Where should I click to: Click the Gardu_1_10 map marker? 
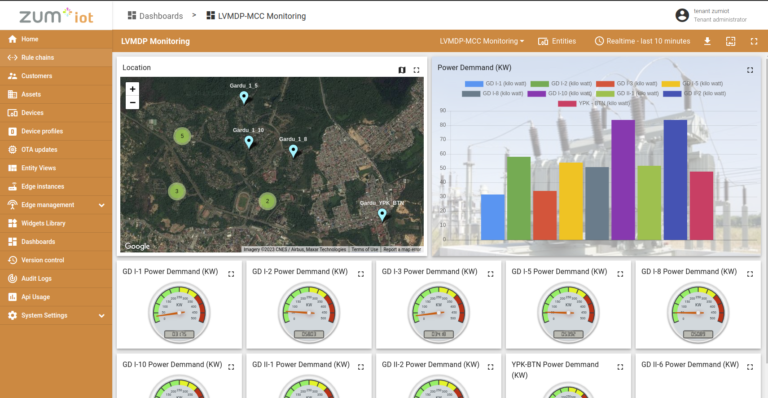[249, 141]
